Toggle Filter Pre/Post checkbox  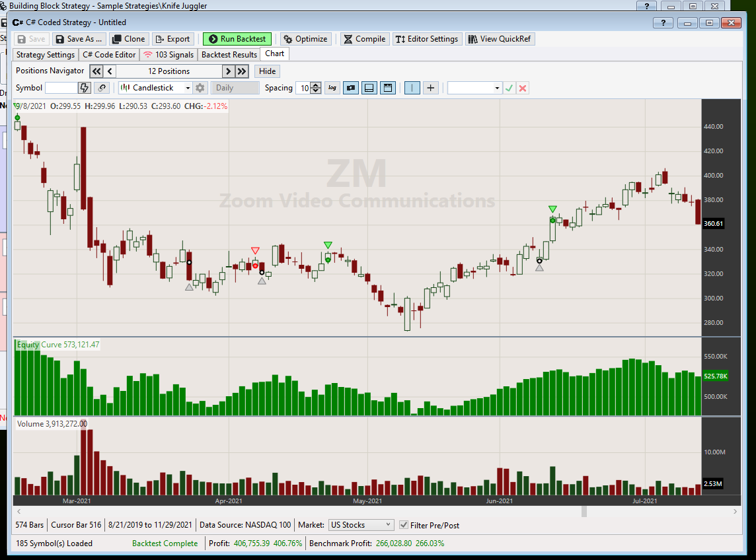point(404,525)
